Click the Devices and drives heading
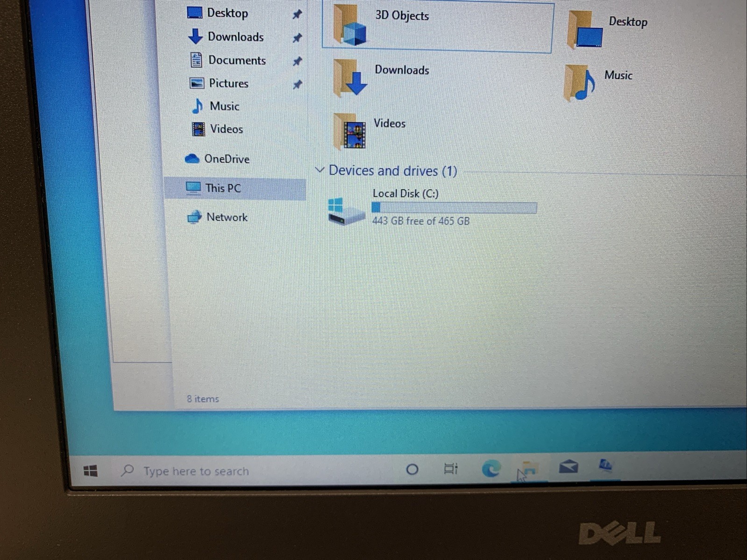The image size is (747, 560). pyautogui.click(x=393, y=170)
